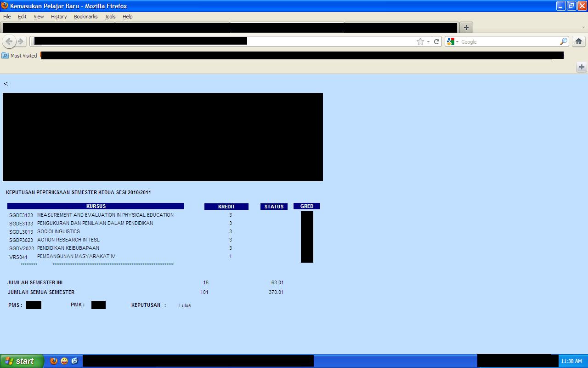Click the credit value 1 for VRS041
The width and height of the screenshot is (588, 368).
tap(231, 256)
